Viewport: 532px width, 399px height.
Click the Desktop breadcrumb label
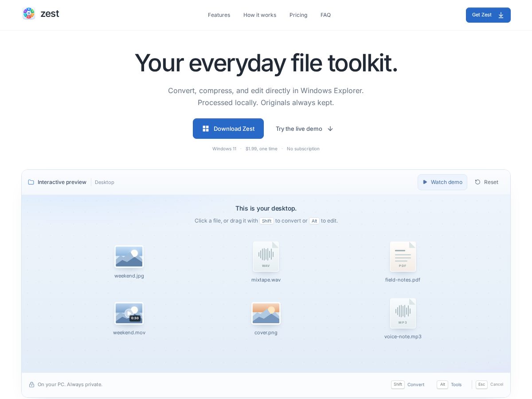[x=105, y=182]
